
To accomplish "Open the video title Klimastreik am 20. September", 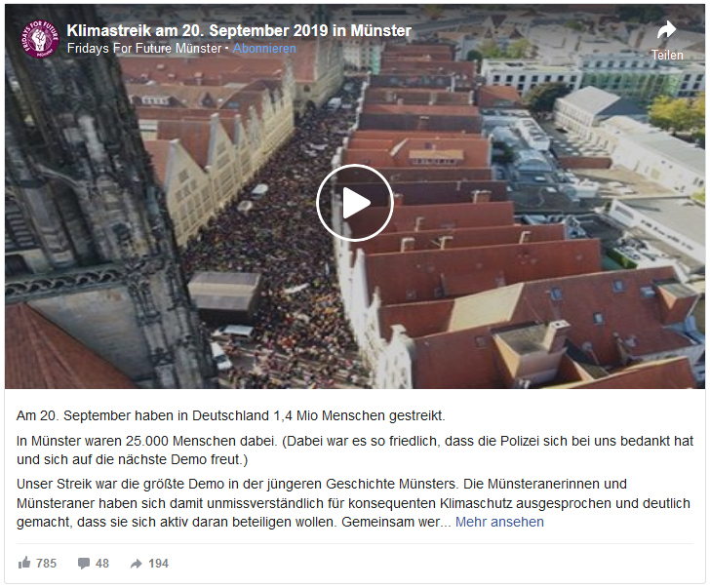I will pos(239,30).
